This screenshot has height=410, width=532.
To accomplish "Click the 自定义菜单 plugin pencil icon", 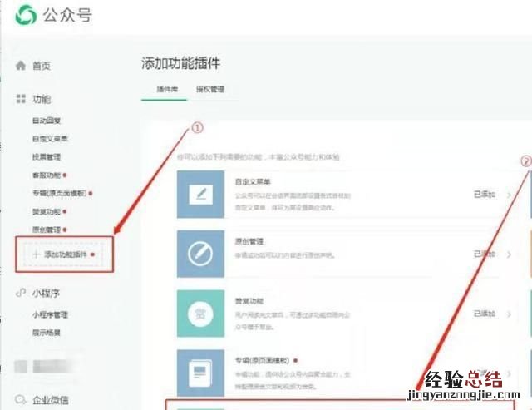I will tap(200, 194).
